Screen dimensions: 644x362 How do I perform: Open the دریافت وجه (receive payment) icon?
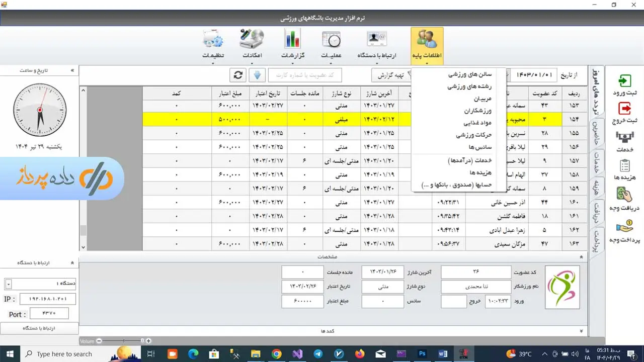point(624,199)
